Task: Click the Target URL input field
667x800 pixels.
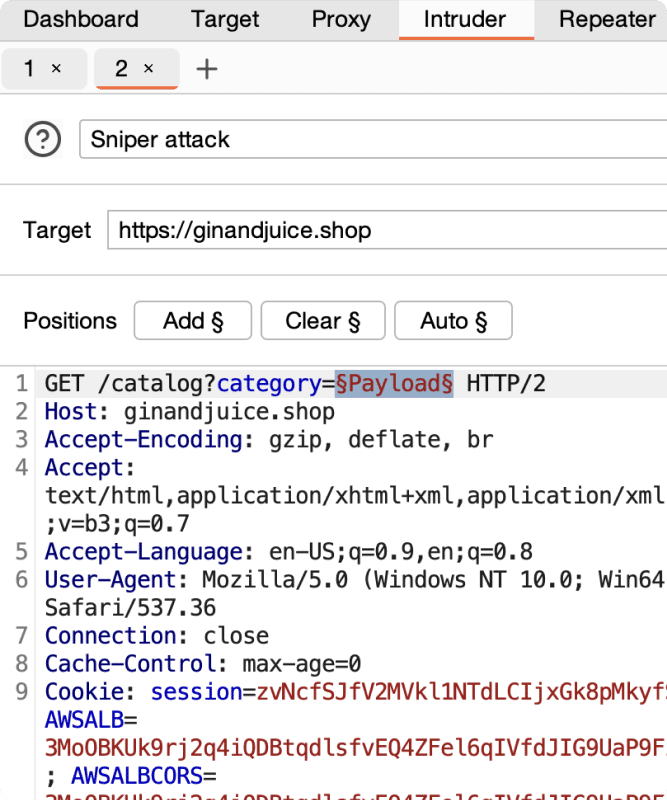Action: click(386, 231)
